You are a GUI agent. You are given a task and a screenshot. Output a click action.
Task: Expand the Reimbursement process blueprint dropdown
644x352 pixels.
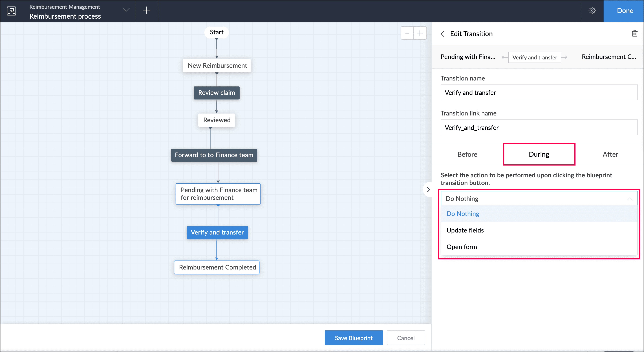click(126, 10)
